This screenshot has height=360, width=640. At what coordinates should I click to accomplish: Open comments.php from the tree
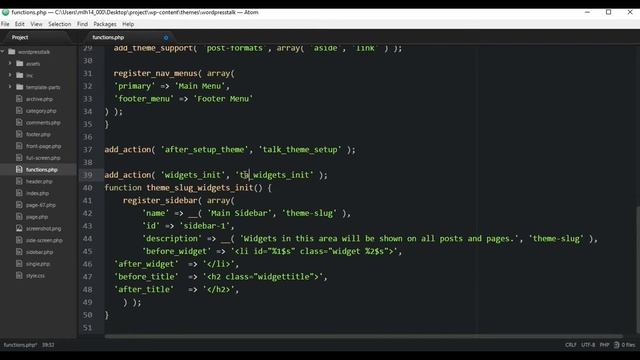coord(43,123)
